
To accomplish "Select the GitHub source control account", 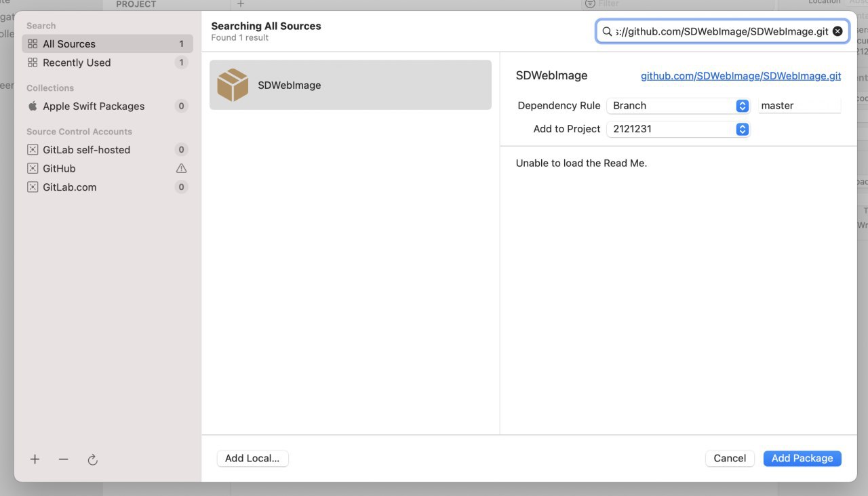I will [x=107, y=168].
